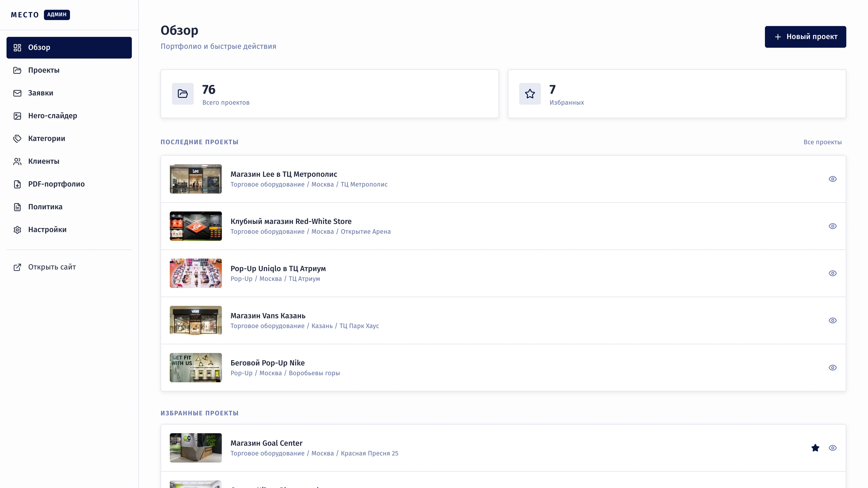The image size is (868, 488).
Task: Create a Новый проект
Action: (x=805, y=37)
